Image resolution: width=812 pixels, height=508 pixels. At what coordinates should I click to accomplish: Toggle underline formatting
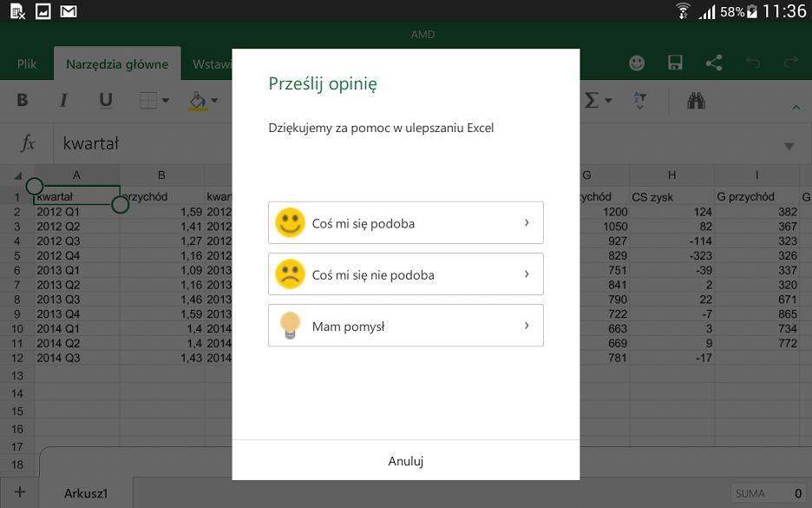[105, 100]
